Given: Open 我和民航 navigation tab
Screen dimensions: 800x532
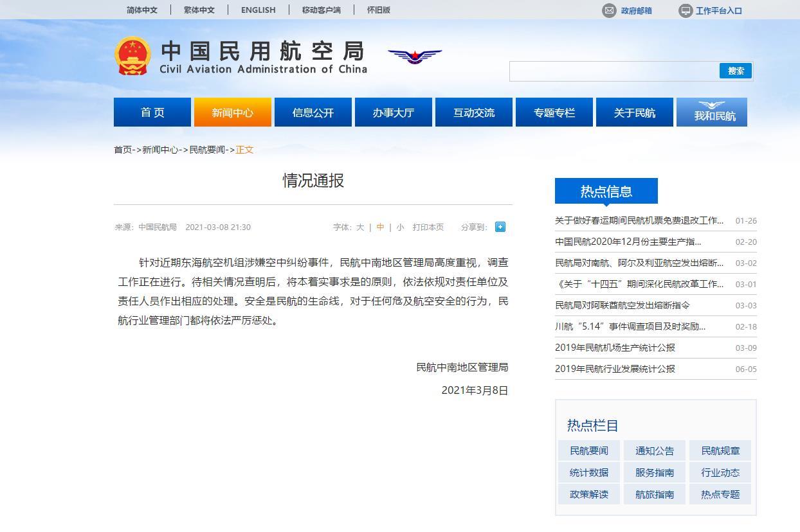Looking at the screenshot, I should [x=712, y=112].
